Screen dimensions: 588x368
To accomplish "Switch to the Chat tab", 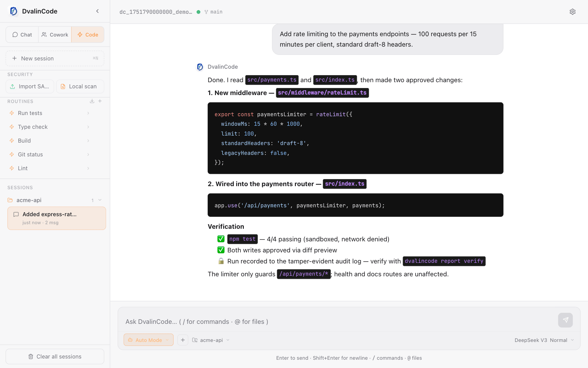I will pos(22,35).
